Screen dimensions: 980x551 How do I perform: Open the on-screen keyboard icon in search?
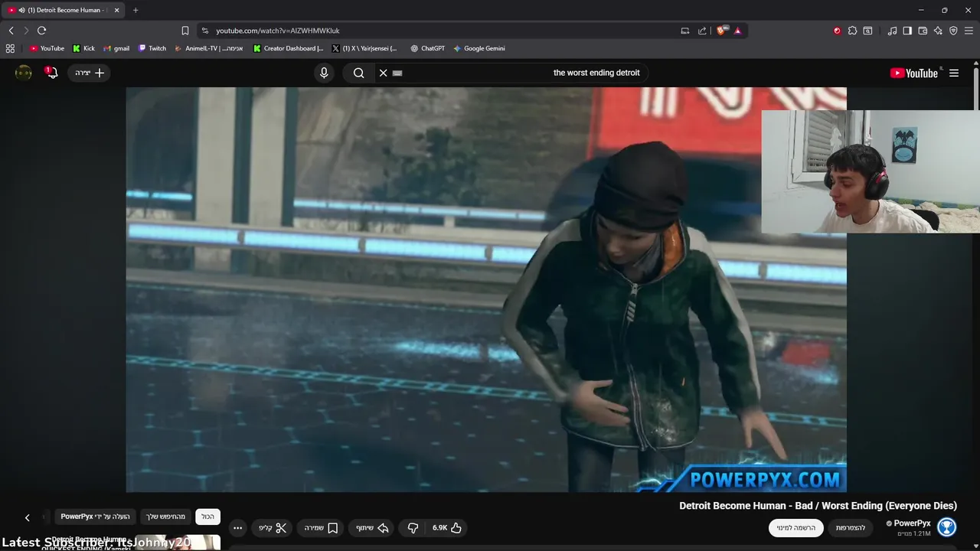[397, 73]
